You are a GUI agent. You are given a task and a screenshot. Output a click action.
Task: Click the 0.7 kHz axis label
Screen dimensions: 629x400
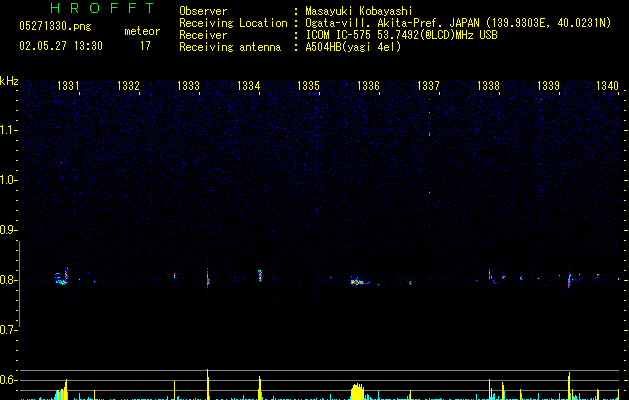tap(8, 330)
